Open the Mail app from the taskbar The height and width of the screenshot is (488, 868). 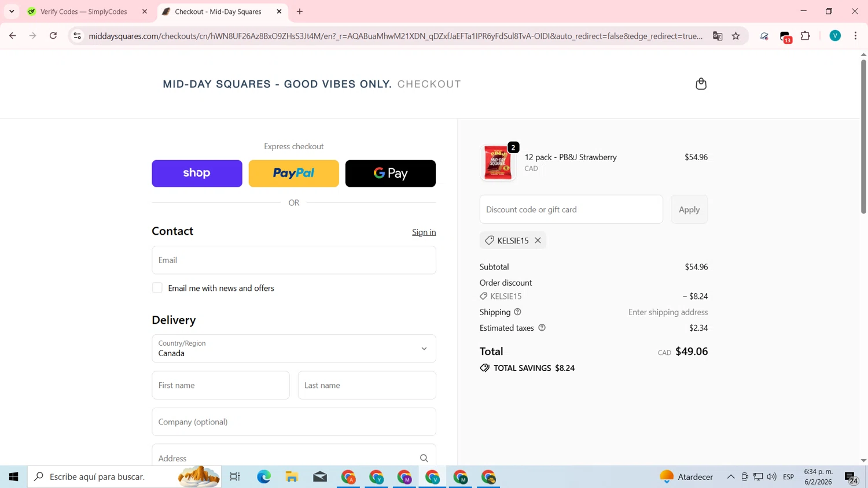pyautogui.click(x=320, y=476)
